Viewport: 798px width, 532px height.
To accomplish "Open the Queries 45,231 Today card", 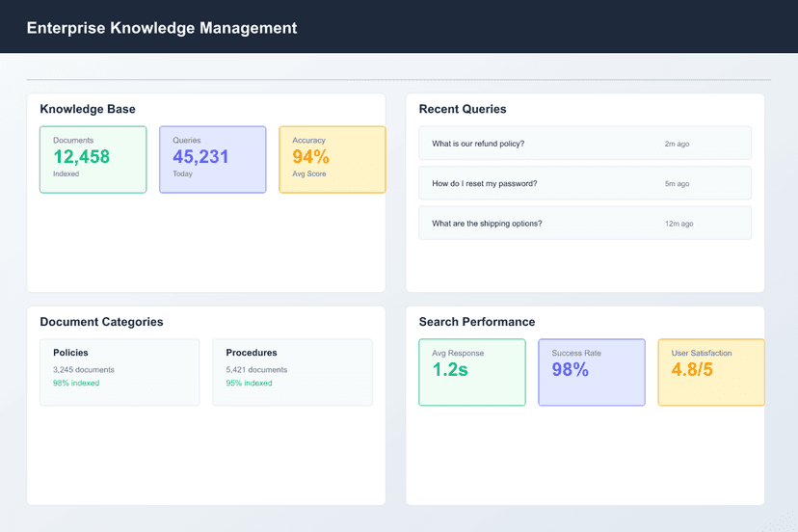I will [213, 159].
